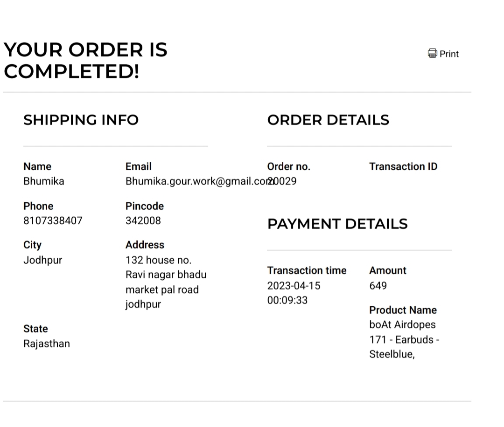The width and height of the screenshot is (504, 427).
Task: Click the Shipping Info heading
Action: tap(81, 120)
